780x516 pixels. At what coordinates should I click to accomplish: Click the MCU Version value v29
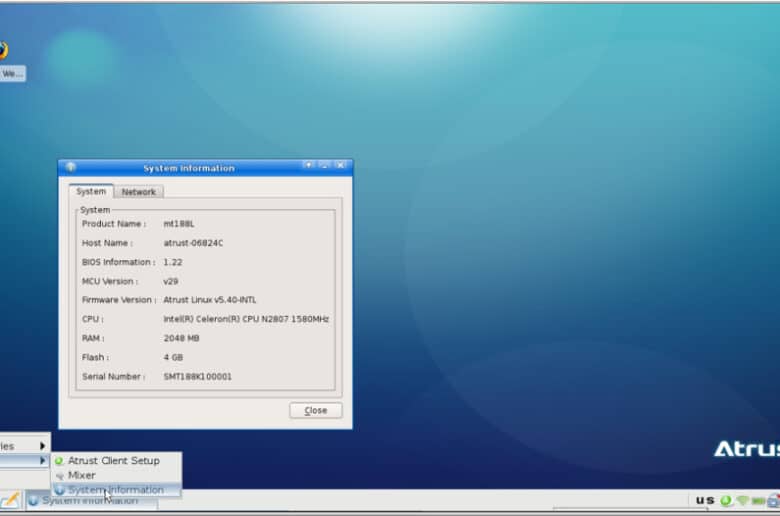pyautogui.click(x=171, y=281)
